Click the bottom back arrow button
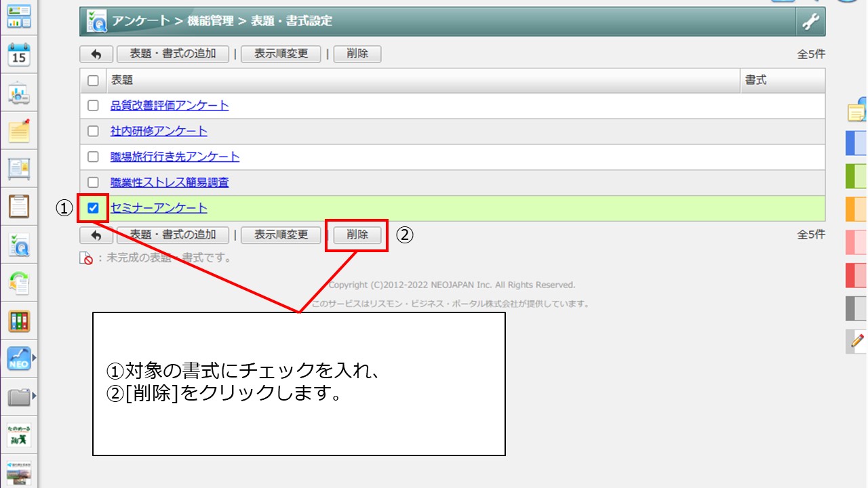Image resolution: width=868 pixels, height=488 pixels. coord(96,235)
